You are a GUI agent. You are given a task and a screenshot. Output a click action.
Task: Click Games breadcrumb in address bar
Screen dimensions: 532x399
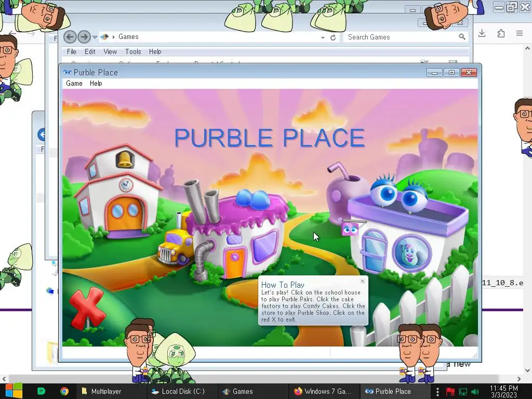click(x=128, y=37)
